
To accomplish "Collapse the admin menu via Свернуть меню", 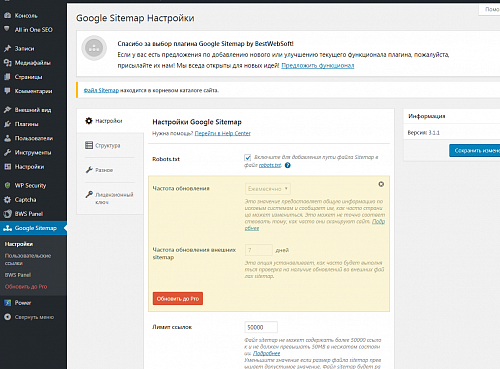I will click(29, 317).
